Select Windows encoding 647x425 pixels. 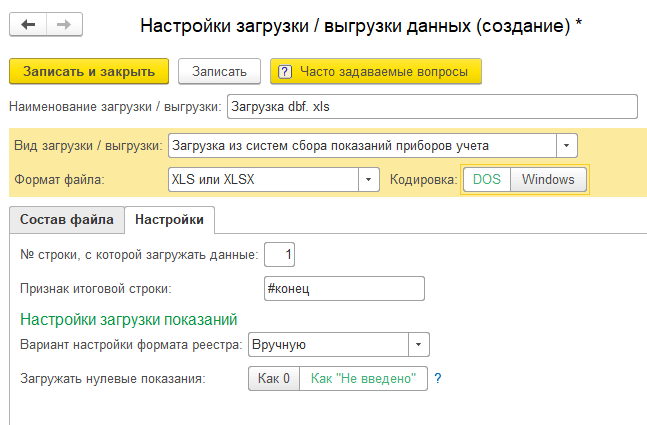click(548, 179)
